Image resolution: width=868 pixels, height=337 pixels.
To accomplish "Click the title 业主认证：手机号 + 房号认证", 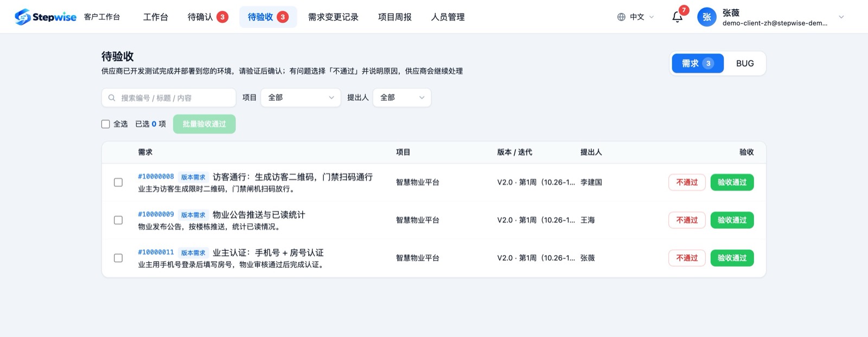I will point(268,253).
